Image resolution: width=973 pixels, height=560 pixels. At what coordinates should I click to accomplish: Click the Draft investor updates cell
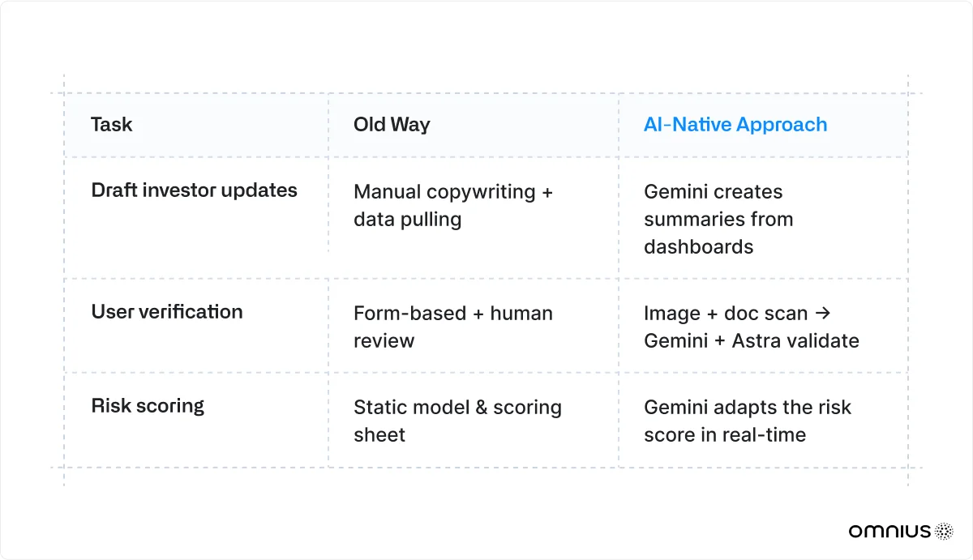pyautogui.click(x=195, y=190)
